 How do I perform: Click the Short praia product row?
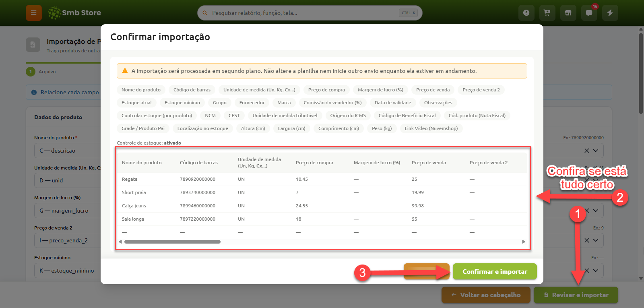click(322, 192)
